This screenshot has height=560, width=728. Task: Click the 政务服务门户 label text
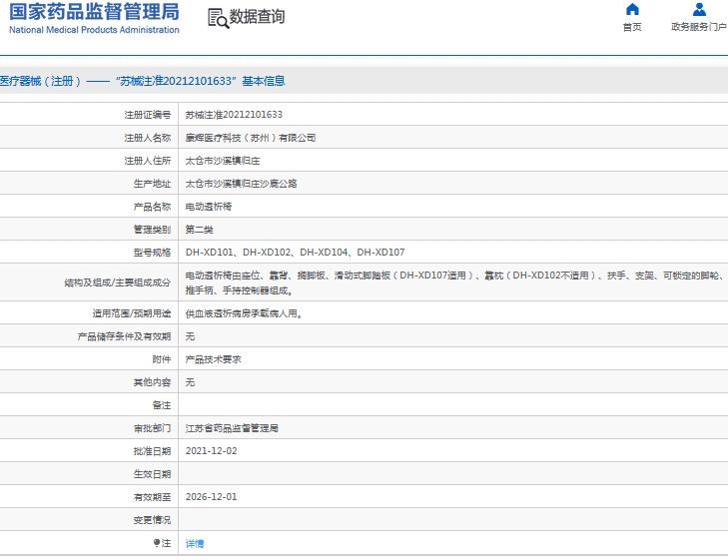699,27
